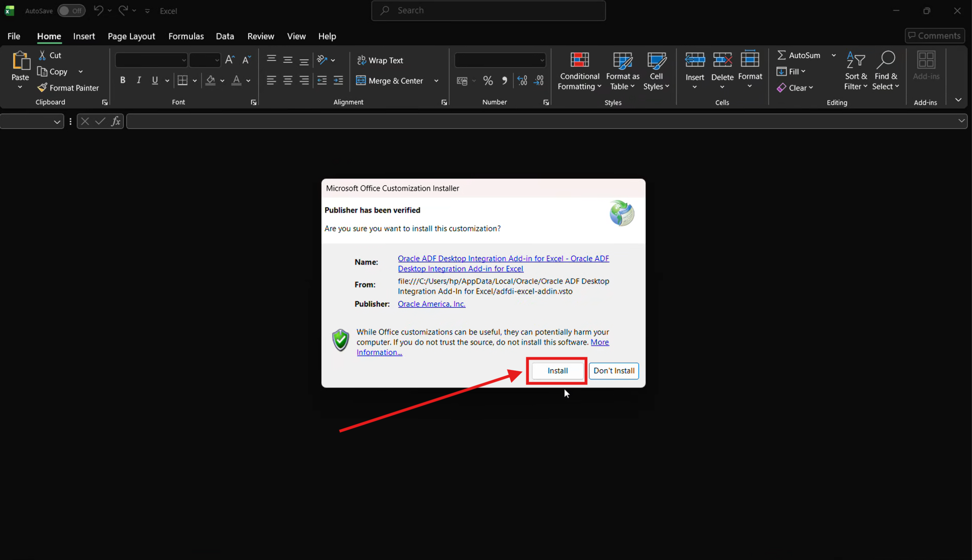The image size is (972, 560).
Task: Click the Orientation angled text icon
Action: (x=322, y=60)
